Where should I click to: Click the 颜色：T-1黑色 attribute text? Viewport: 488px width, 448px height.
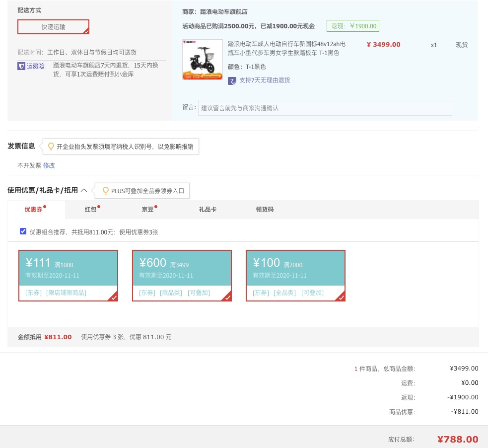point(247,67)
